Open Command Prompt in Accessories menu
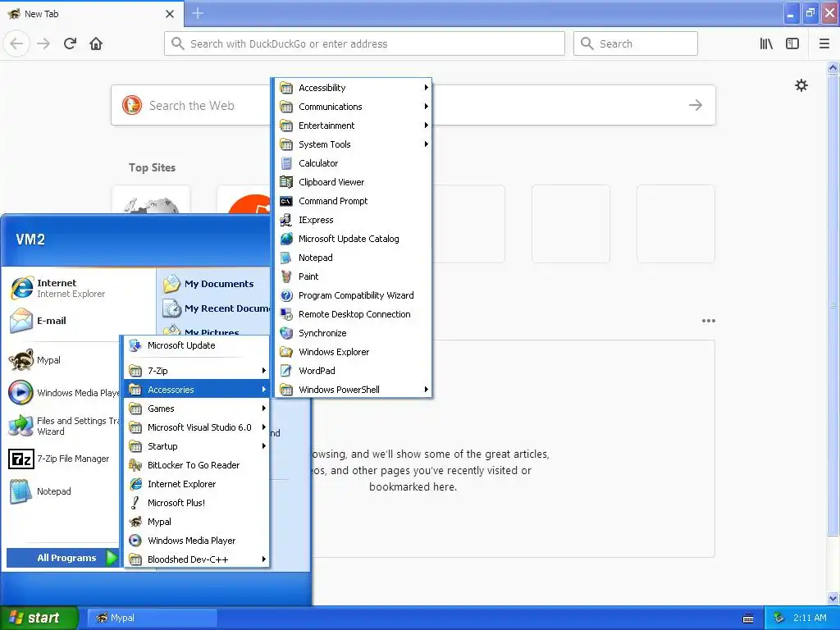 (353, 201)
